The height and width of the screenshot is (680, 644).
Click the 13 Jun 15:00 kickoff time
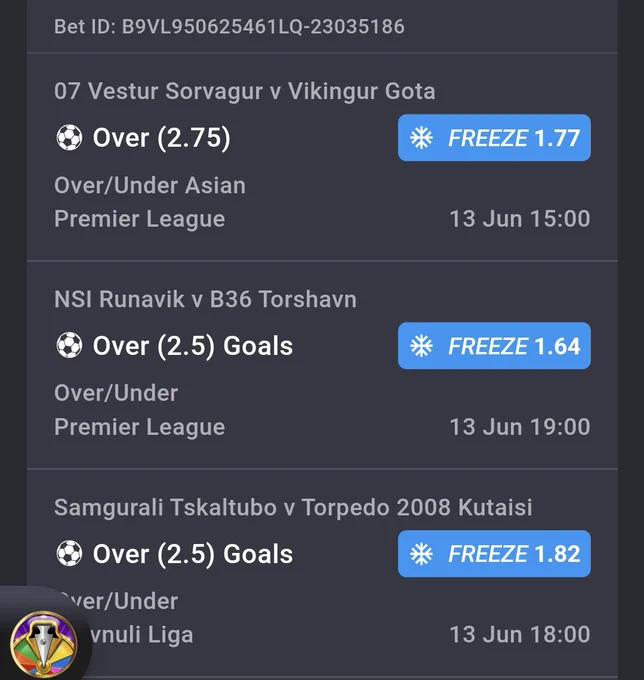pos(520,219)
